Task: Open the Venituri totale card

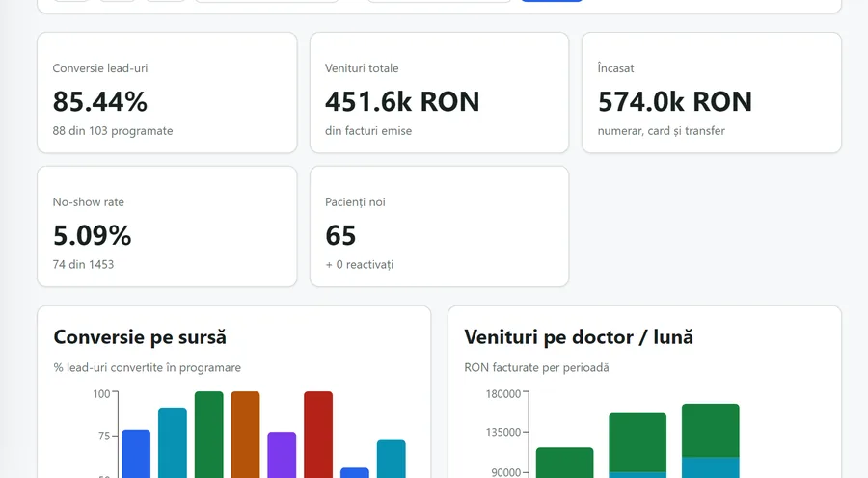Action: (x=440, y=93)
